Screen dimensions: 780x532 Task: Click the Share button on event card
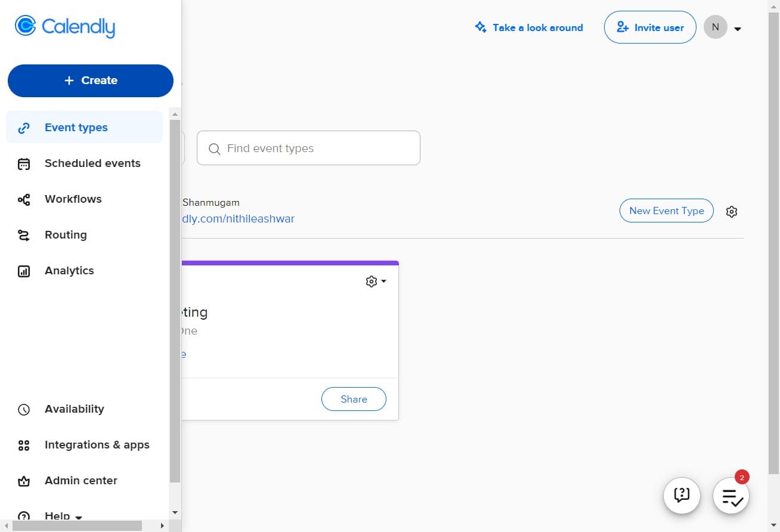[354, 399]
